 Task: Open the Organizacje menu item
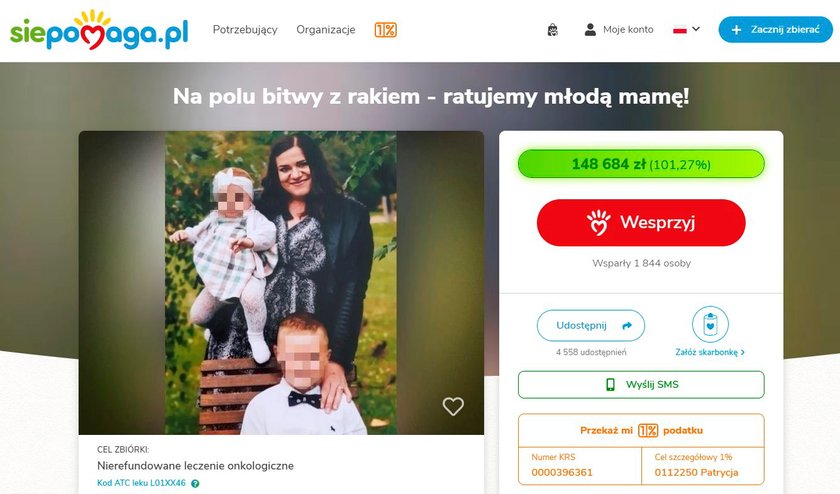tap(326, 29)
